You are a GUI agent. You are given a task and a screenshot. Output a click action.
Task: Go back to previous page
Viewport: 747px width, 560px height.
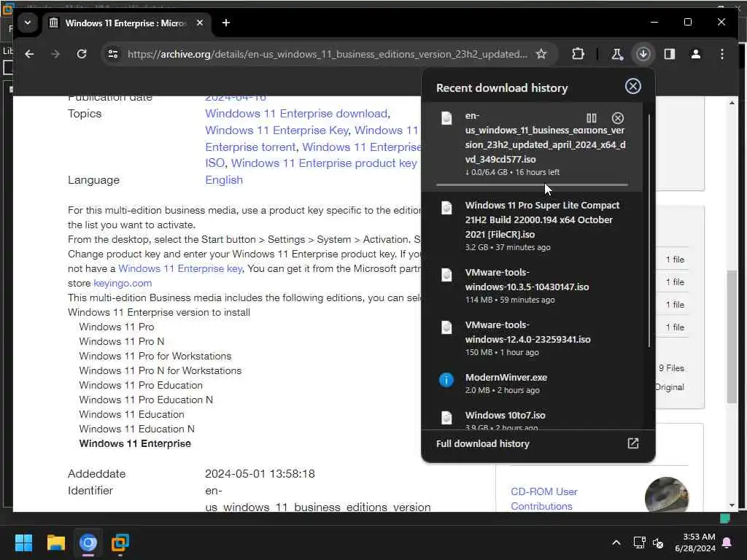pos(29,54)
